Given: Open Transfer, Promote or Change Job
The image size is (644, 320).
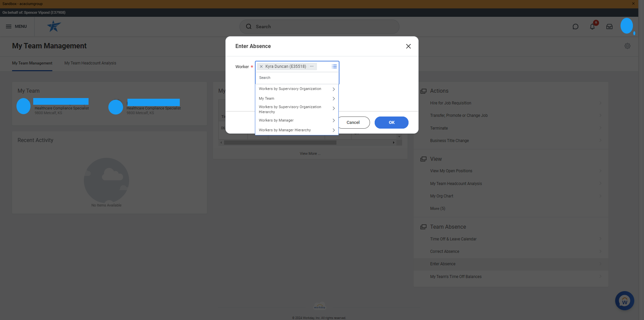Looking at the screenshot, I should tap(459, 116).
